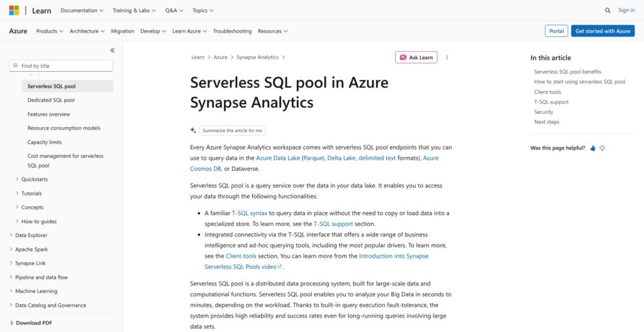Jump to T-SQL support in article outline

point(551,102)
